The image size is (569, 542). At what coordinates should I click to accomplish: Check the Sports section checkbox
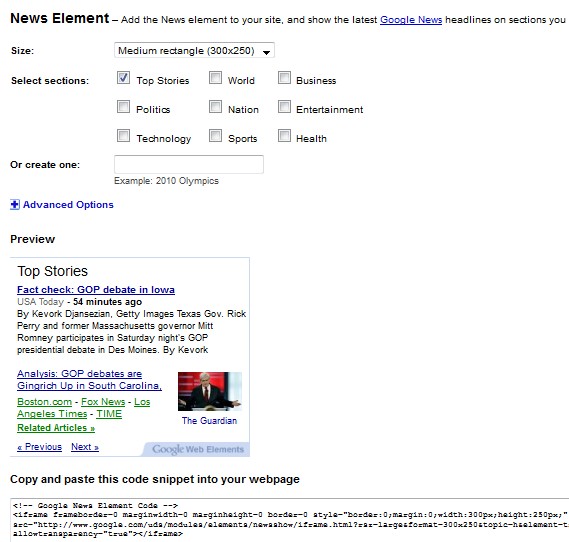[x=215, y=136]
